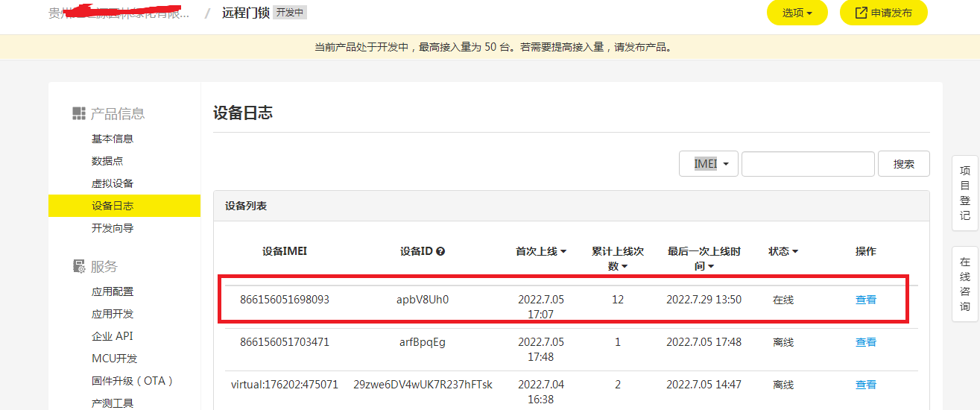
Task: Open 企业 API in the sidebar
Action: 113,336
